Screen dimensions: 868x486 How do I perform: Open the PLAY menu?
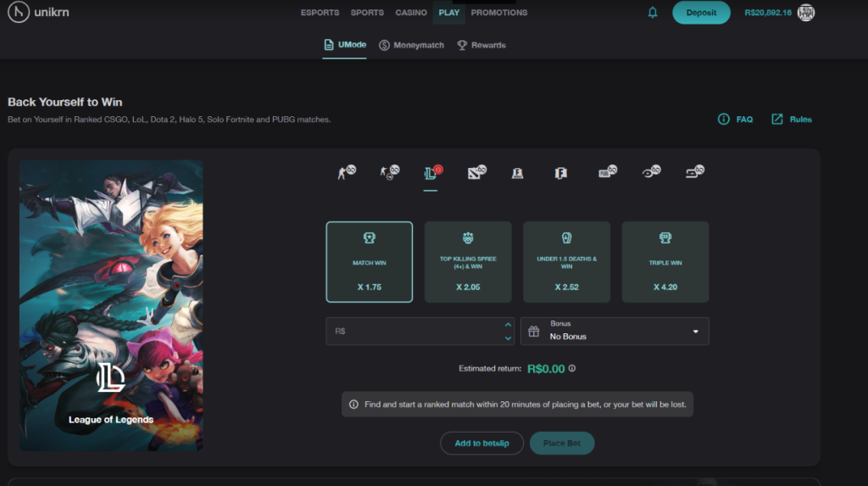[x=449, y=12]
